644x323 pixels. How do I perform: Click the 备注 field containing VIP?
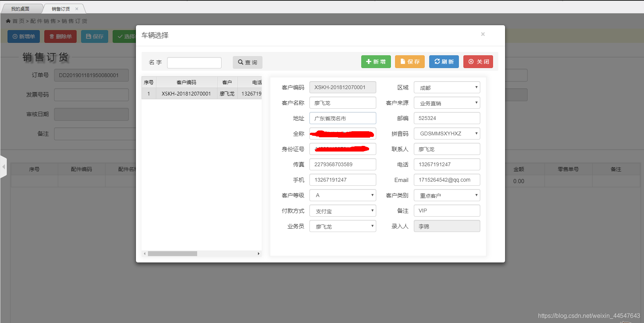(x=447, y=211)
